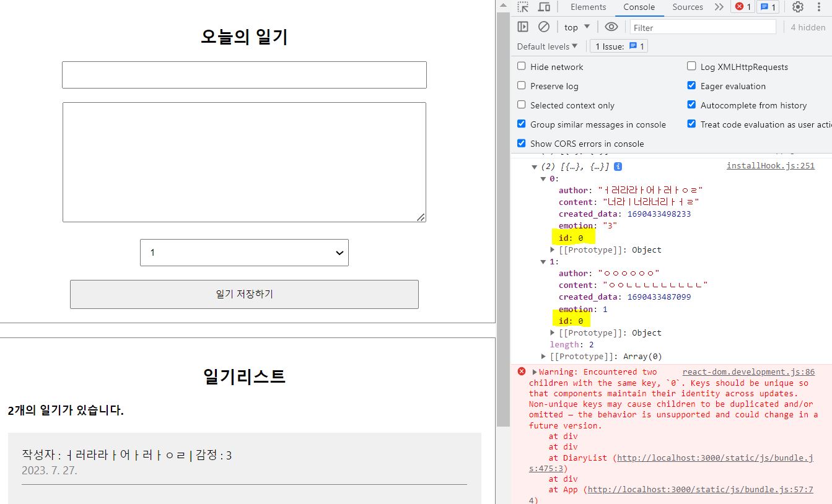Click the console Filter input
832x504 pixels.
(703, 27)
